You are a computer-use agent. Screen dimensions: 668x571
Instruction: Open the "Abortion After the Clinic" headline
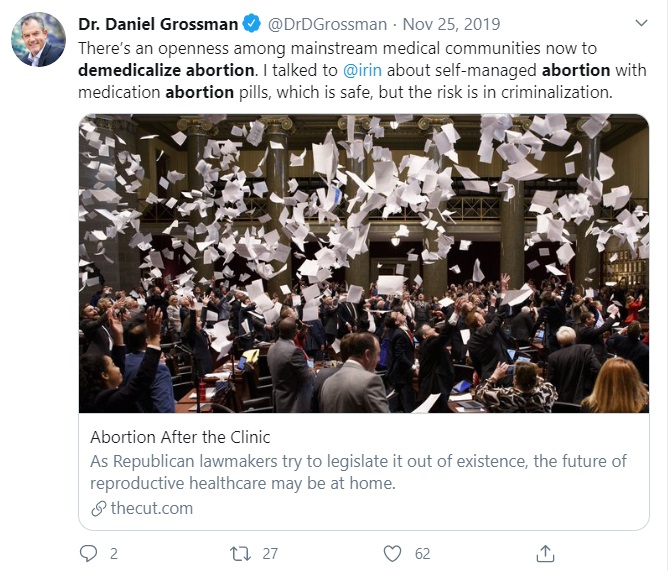point(180,437)
